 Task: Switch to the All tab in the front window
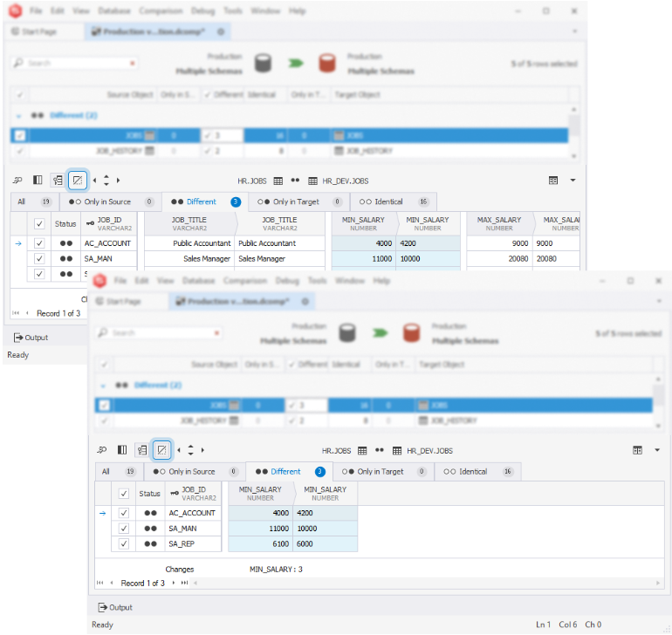(119, 472)
